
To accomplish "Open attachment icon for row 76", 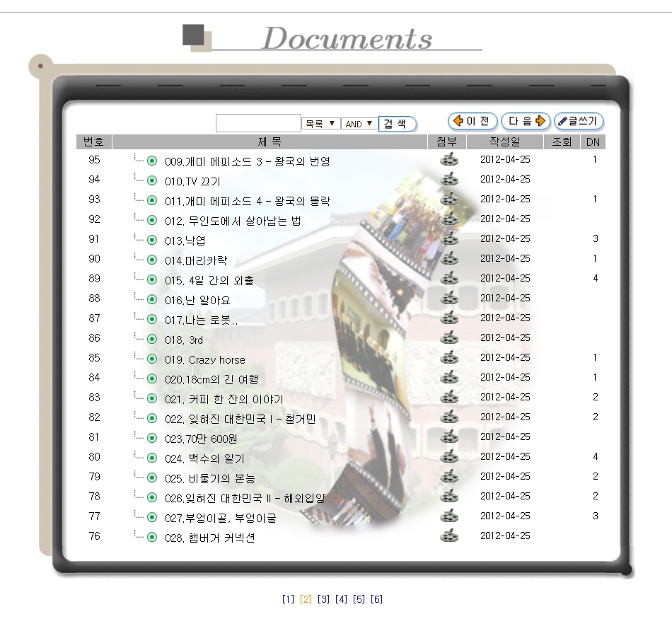I will pos(449,536).
